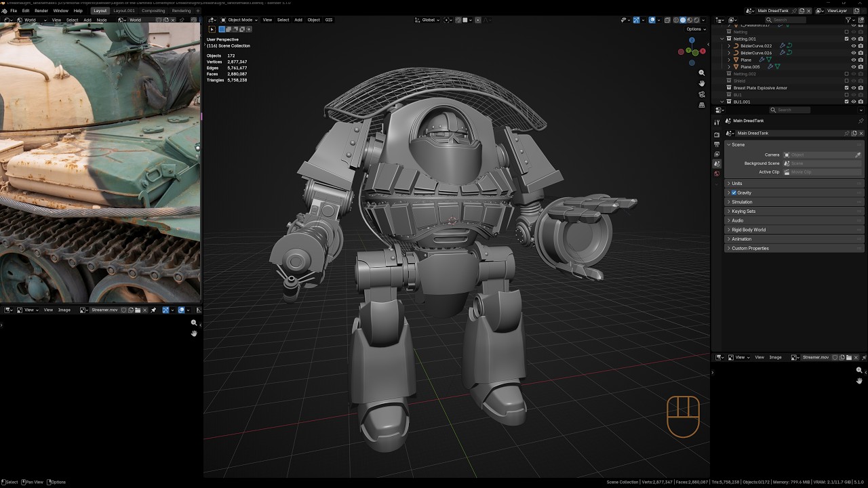Hide BézierCurve.022 in viewport
Viewport: 868px width, 488px height.
coord(854,45)
